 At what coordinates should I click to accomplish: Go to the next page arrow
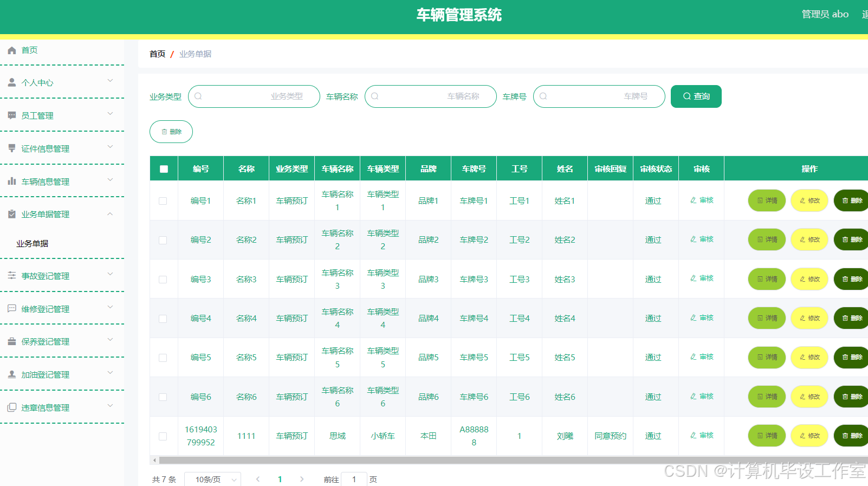(302, 479)
